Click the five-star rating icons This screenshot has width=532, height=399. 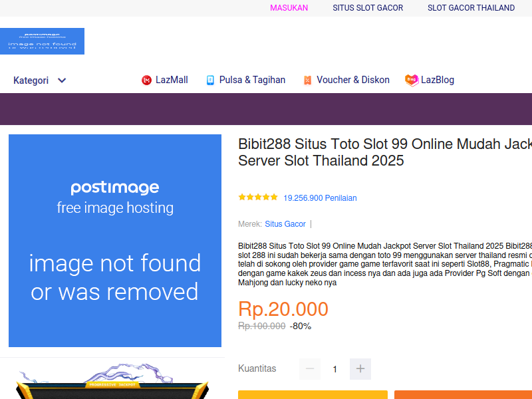pos(258,198)
